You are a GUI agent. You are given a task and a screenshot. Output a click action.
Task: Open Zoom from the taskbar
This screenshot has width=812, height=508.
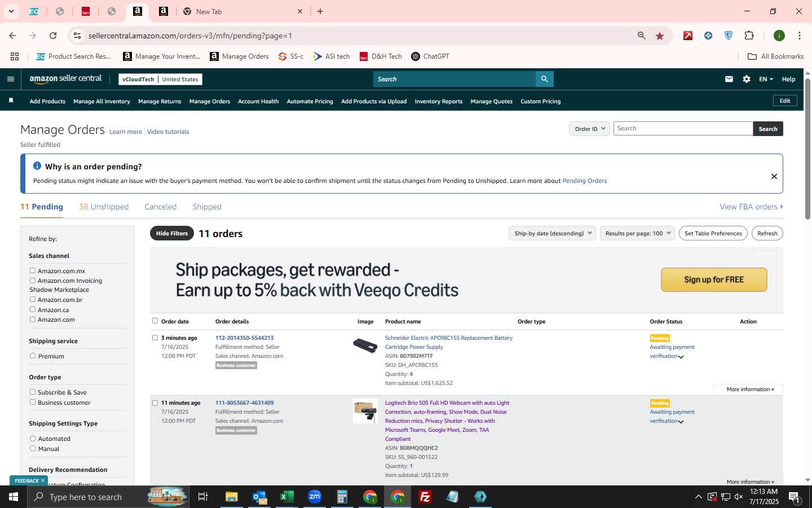315,497
